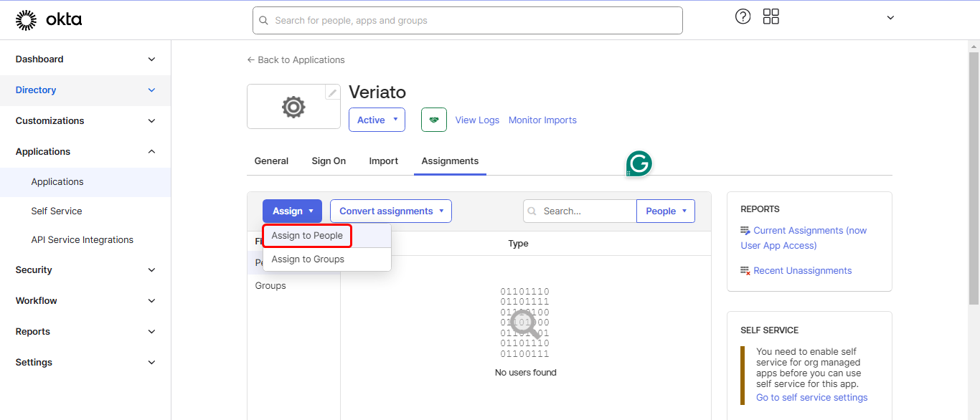This screenshot has height=420, width=980.
Task: Click the green handshake icon button
Action: click(x=434, y=120)
